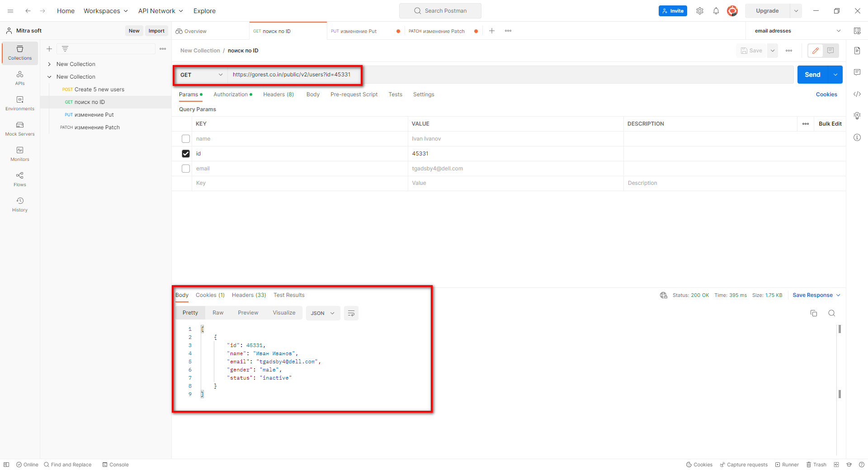Open the APIs sidebar panel
This screenshot has height=470, width=868.
[20, 78]
